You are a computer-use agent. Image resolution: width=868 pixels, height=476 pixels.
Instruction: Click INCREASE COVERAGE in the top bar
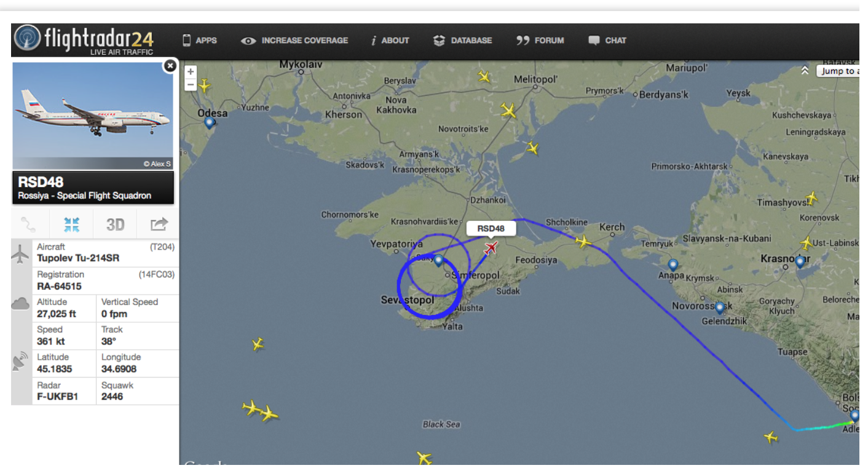click(294, 41)
